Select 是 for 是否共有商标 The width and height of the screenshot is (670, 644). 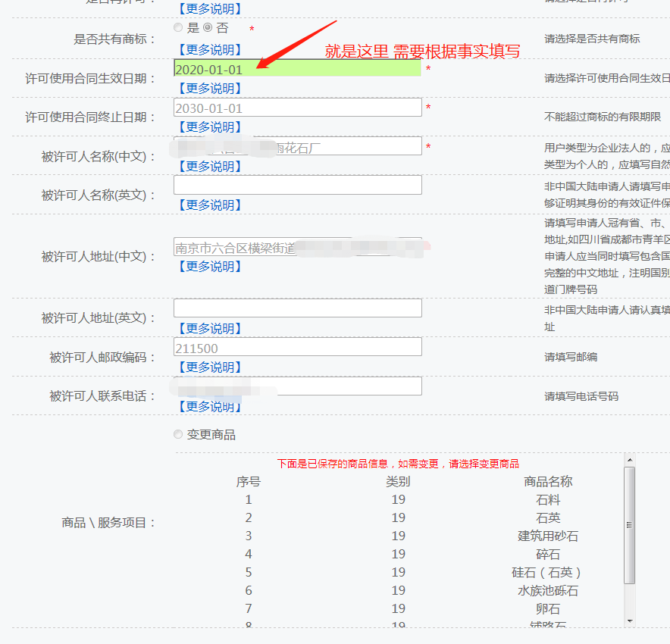[178, 28]
